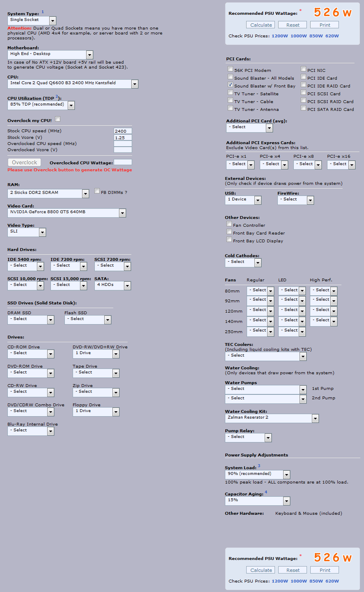Image resolution: width=364 pixels, height=592 pixels.
Task: Open the Blu-Ray Internal Drive dropdown
Action: (x=31, y=431)
